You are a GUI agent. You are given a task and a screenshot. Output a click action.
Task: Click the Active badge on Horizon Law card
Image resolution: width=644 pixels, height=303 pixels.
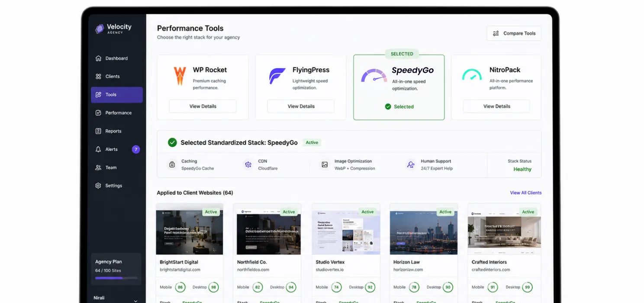click(x=445, y=212)
